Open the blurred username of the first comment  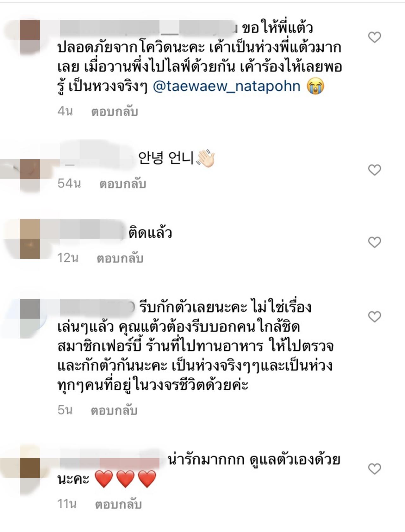click(x=148, y=28)
